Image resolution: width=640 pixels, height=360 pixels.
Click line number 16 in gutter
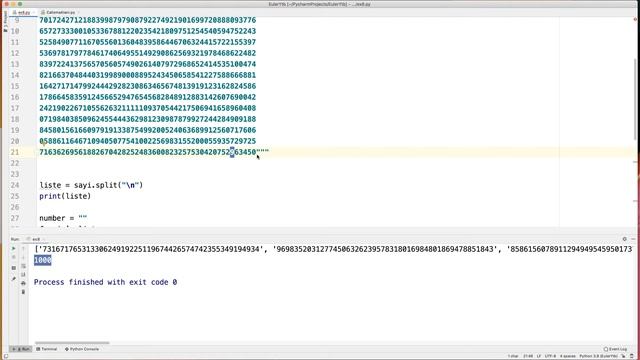tap(15, 97)
